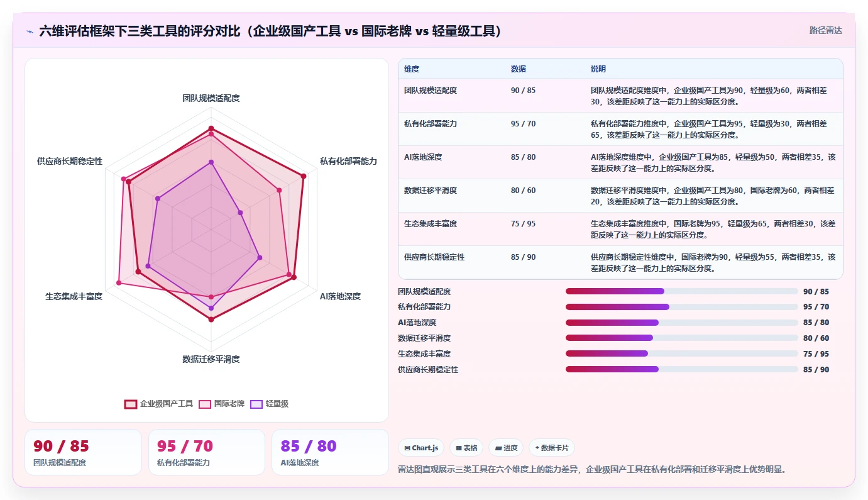Click 轻量级 data point on 团队规模适配度 axis
Viewport: 868px width, 500px height.
click(211, 162)
